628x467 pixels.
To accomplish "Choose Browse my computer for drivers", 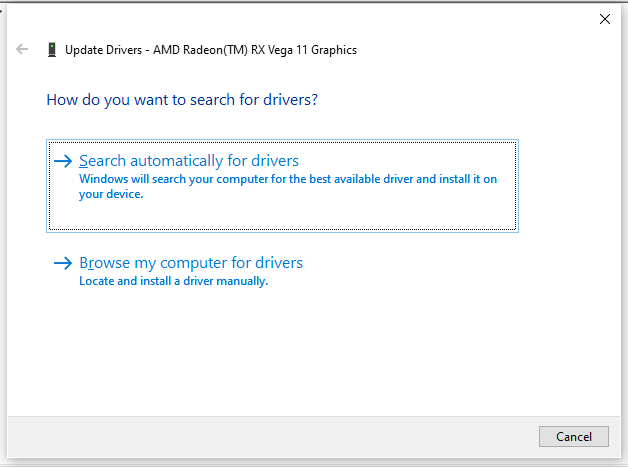I will coord(191,263).
